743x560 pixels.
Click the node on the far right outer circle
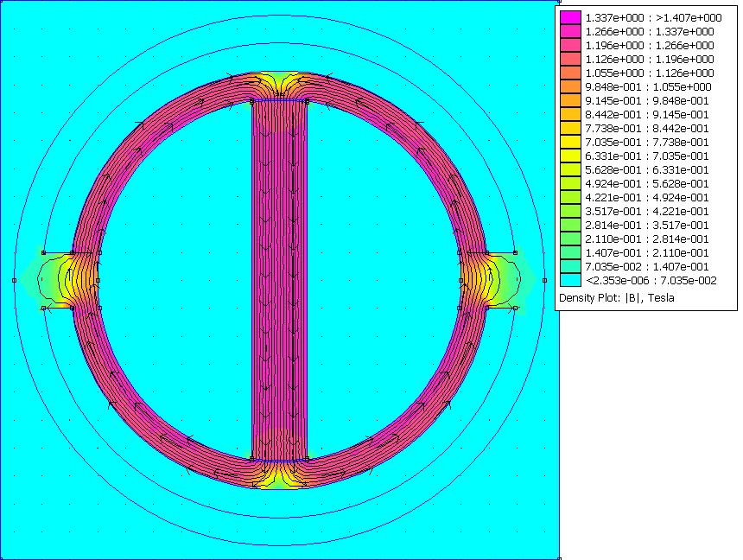[x=544, y=280]
